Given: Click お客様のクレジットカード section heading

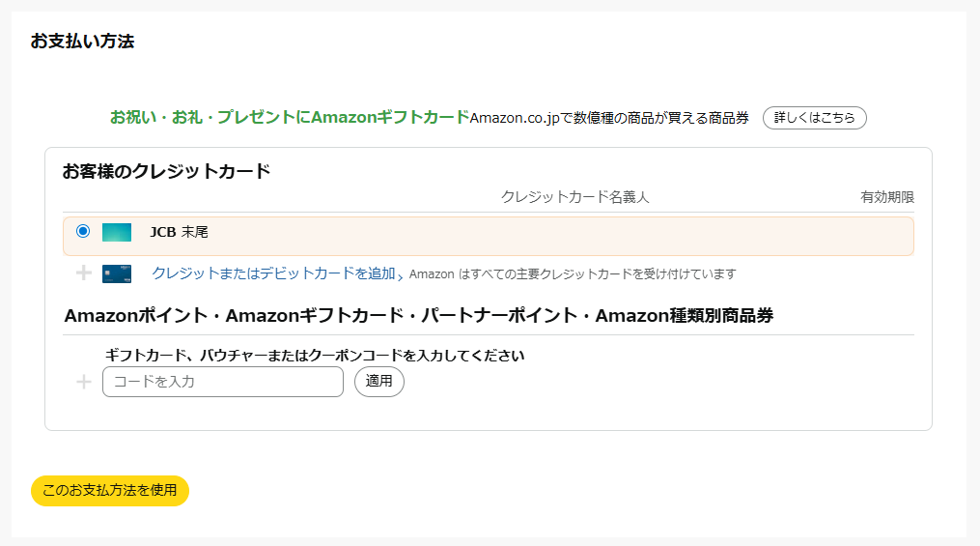Looking at the screenshot, I should point(166,172).
